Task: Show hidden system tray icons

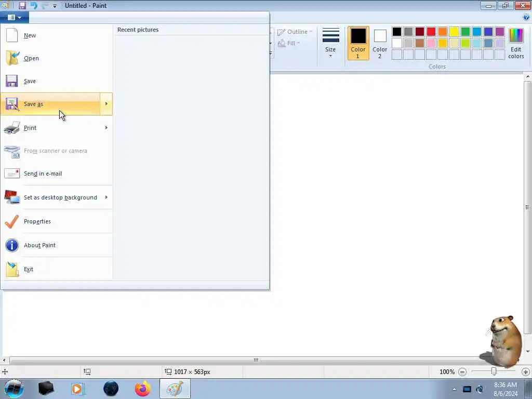Action: tap(454, 389)
